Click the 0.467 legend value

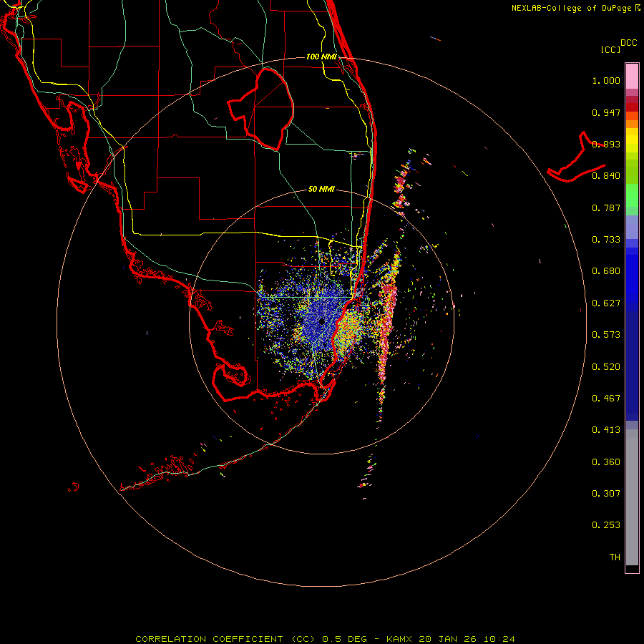606,399
